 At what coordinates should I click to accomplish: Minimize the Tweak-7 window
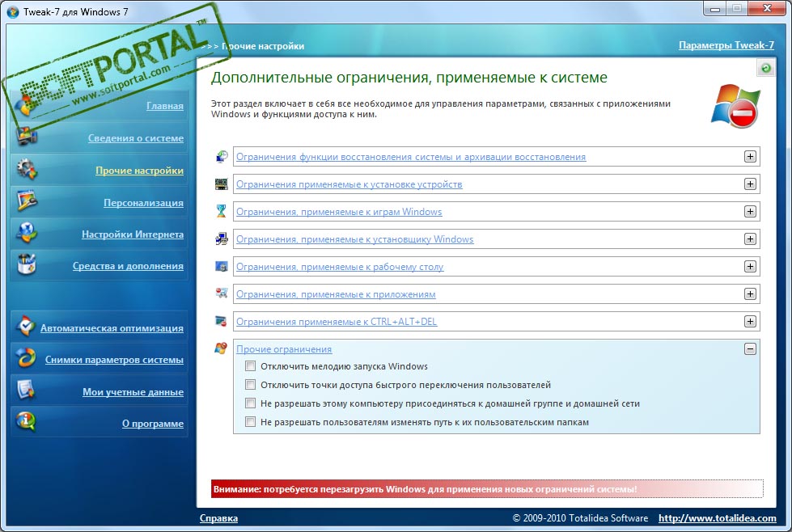(x=714, y=9)
